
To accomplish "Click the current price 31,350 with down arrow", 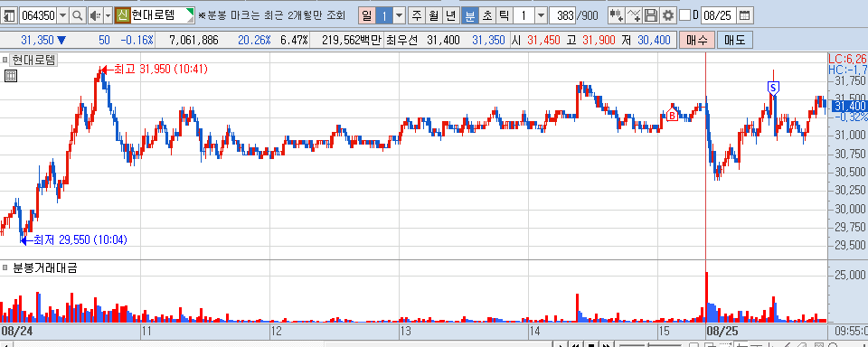I will [x=43, y=41].
